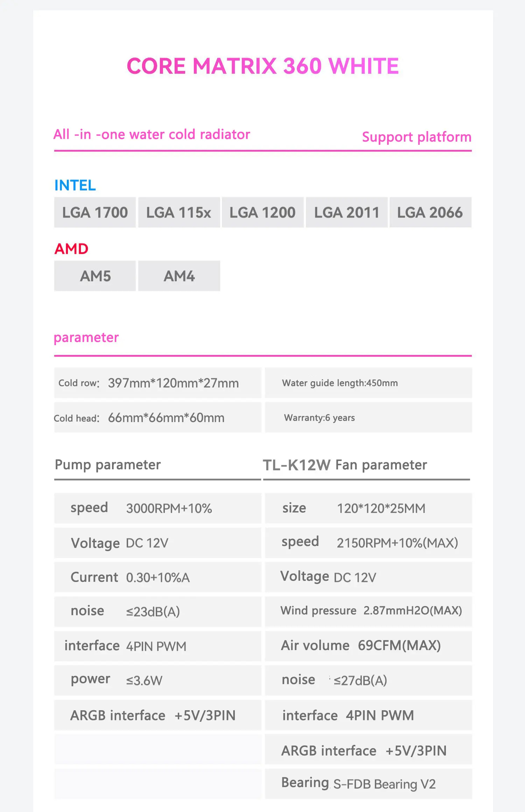Choose the AM4 platform chip
The width and height of the screenshot is (525, 812).
[x=179, y=276]
